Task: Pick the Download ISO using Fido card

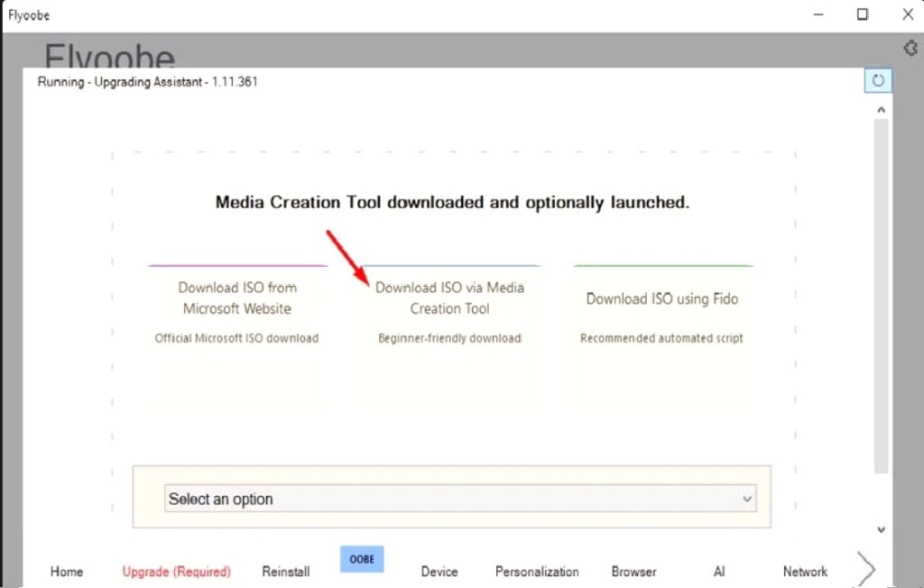Action: 662,311
